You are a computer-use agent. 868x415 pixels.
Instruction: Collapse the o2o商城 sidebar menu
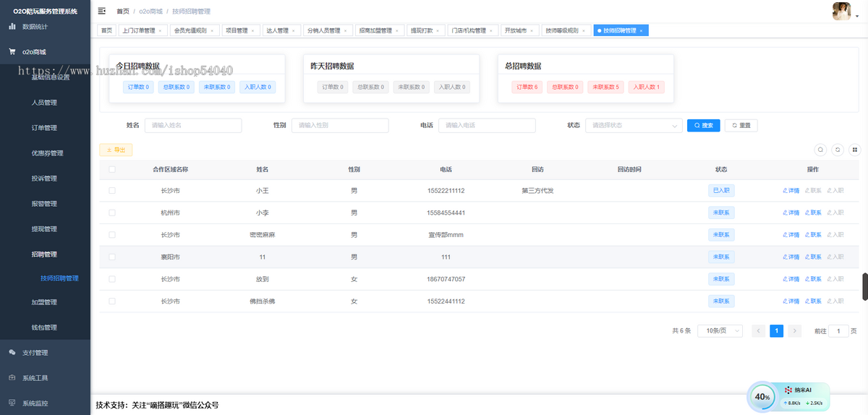45,52
